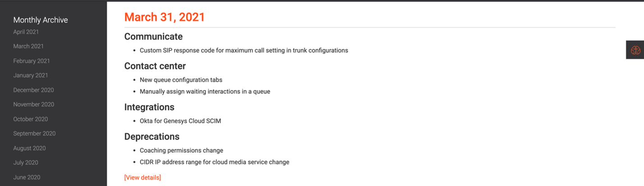
Task: Navigate to November 2020 archive
Action: pos(33,104)
